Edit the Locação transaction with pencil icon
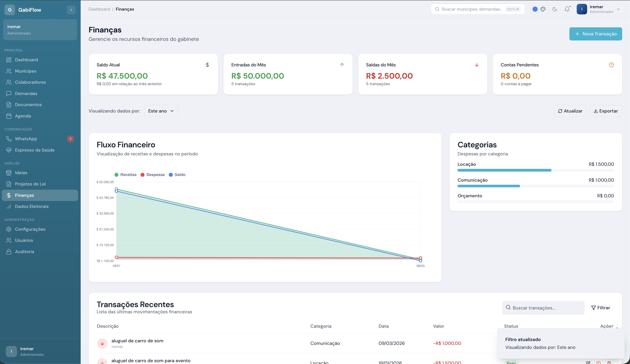The width and height of the screenshot is (630, 364). (588, 363)
